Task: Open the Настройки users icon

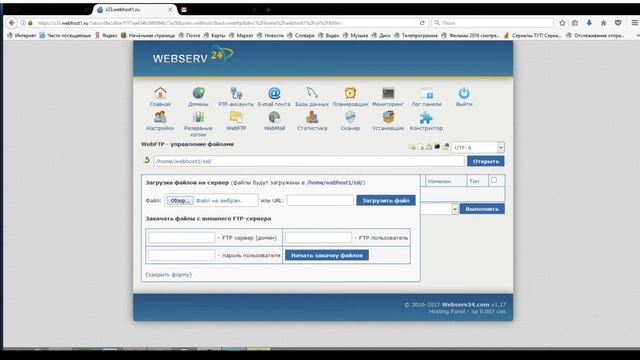Action: click(x=160, y=118)
